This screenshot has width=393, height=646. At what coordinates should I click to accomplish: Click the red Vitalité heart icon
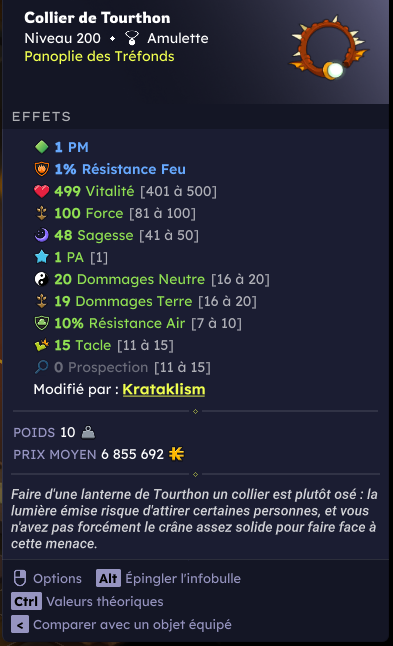pyautogui.click(x=42, y=191)
